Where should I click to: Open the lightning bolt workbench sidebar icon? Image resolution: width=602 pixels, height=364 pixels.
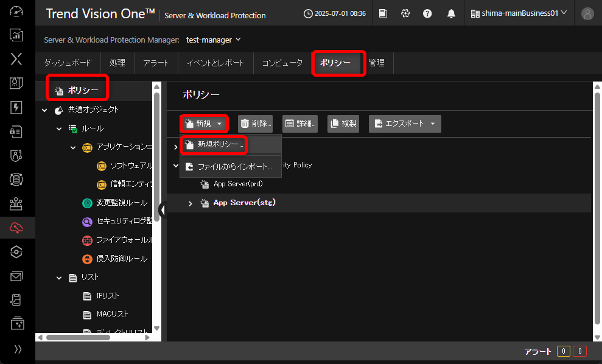16,107
